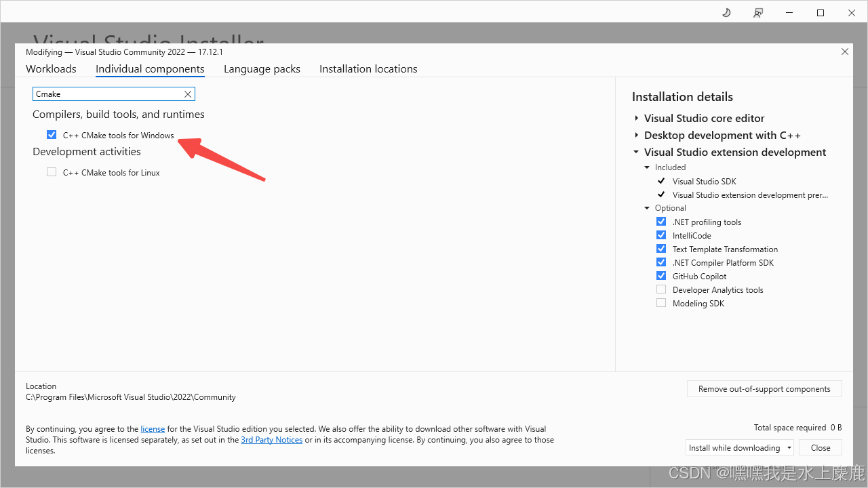Close the Modifying dialog with its X
The width and height of the screenshot is (868, 488).
pos(845,52)
